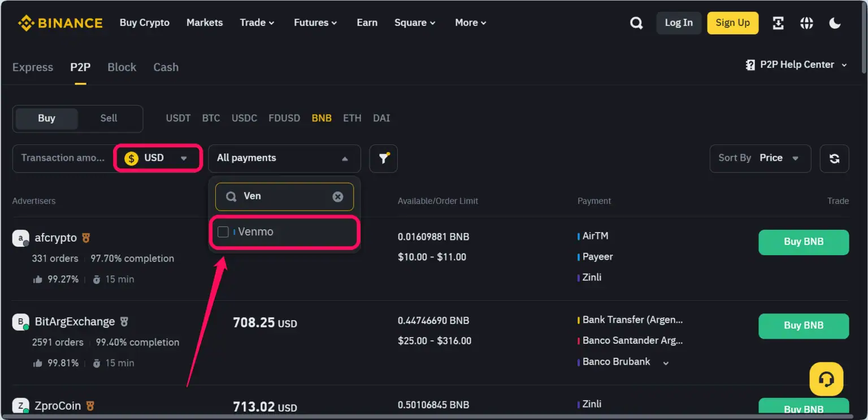Clear the Ven search with the X icon

(337, 196)
